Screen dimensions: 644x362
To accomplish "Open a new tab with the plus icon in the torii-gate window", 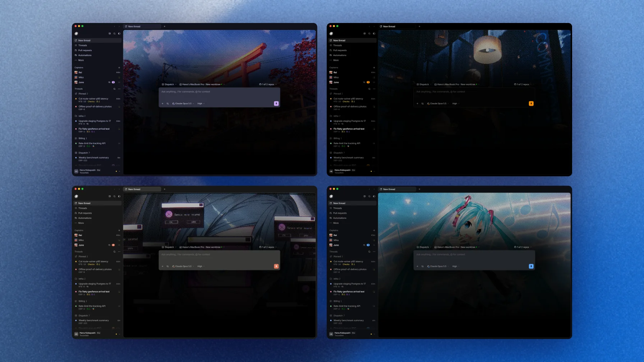I will point(165,26).
